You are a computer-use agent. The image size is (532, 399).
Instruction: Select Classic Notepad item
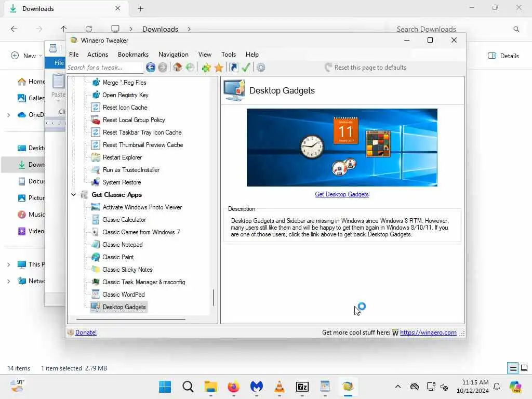coord(123,245)
